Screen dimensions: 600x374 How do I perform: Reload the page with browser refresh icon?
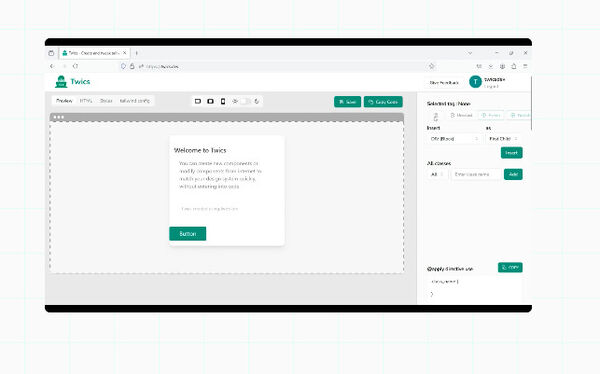pos(75,66)
